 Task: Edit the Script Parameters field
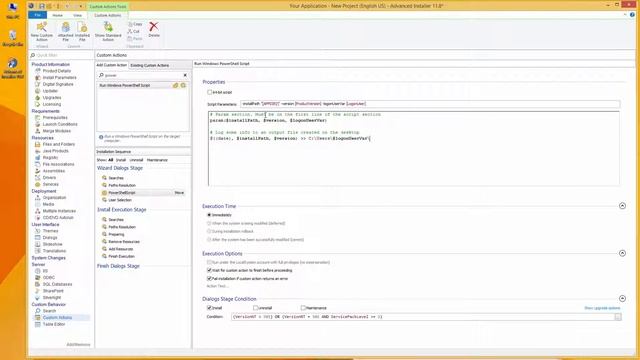pyautogui.click(x=430, y=104)
